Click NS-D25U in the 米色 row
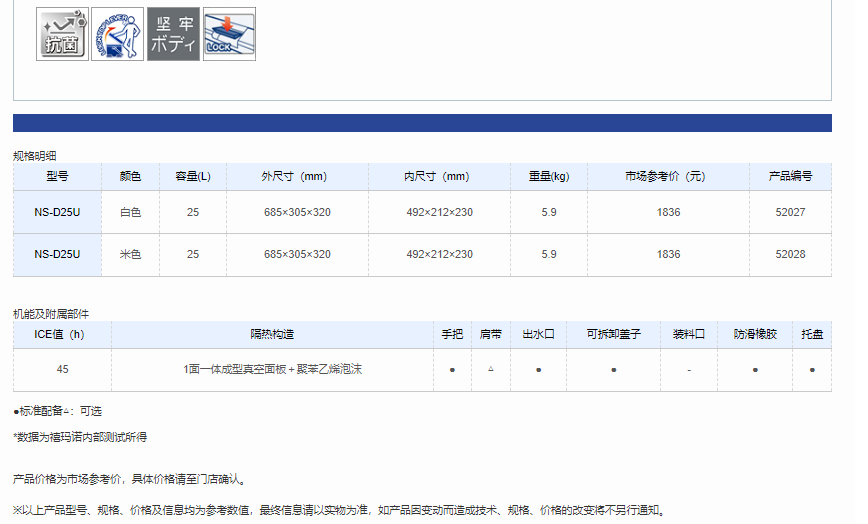This screenshot has width=868, height=524. click(x=57, y=255)
